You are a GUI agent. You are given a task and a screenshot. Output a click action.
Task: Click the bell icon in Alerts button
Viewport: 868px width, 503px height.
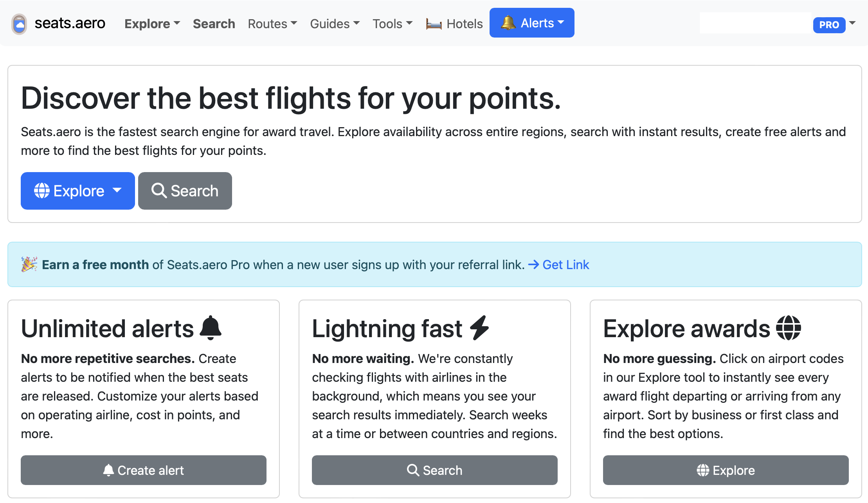pyautogui.click(x=508, y=23)
